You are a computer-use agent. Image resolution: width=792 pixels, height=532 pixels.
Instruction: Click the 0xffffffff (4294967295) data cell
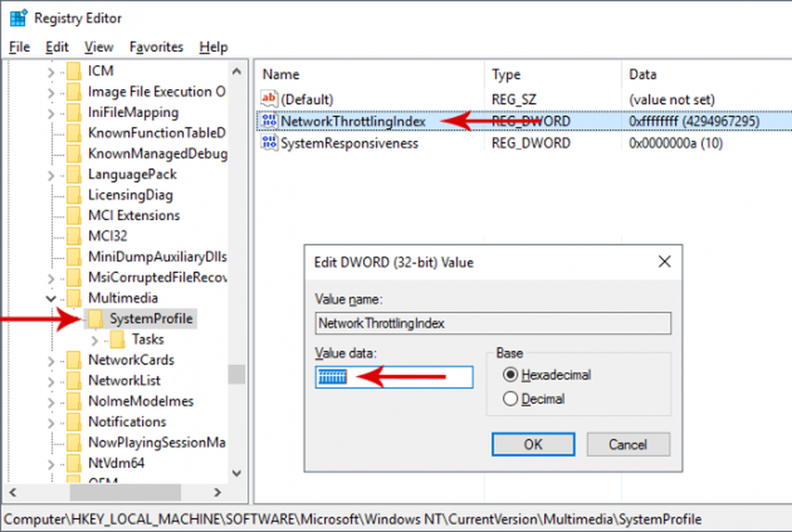click(x=694, y=121)
